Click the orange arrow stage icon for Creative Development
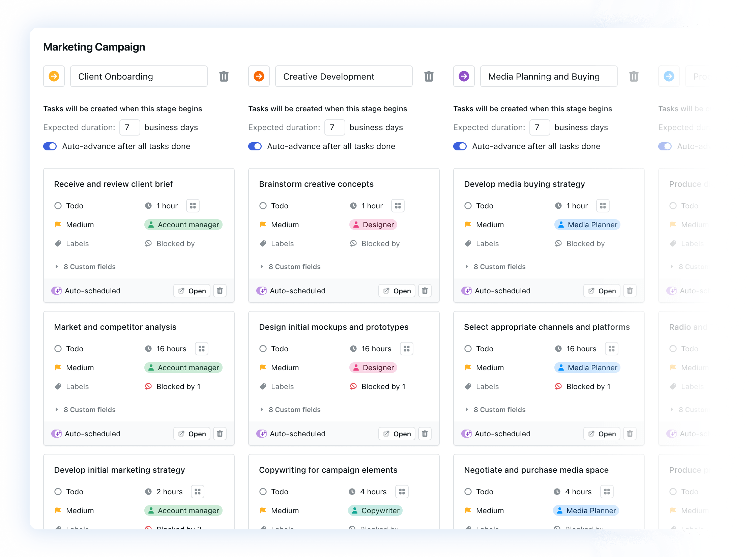 pyautogui.click(x=259, y=76)
